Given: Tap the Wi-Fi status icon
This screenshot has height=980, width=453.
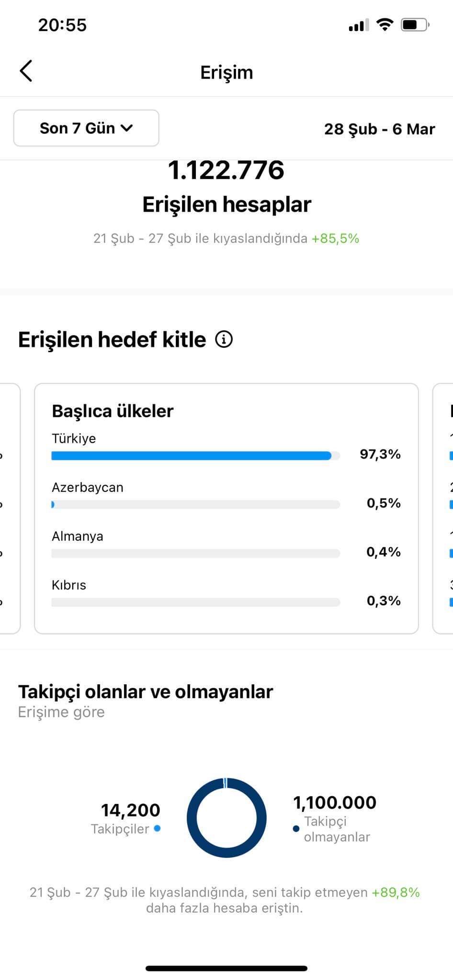Looking at the screenshot, I should [384, 24].
